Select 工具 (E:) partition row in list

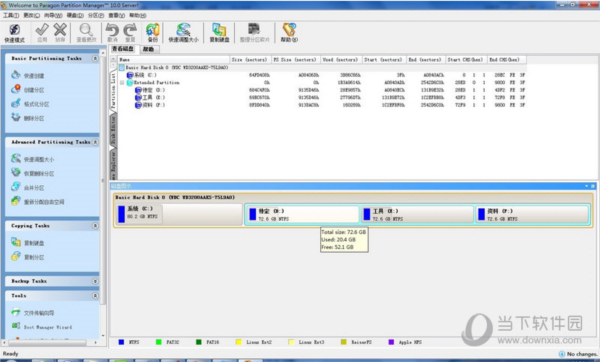point(322,97)
